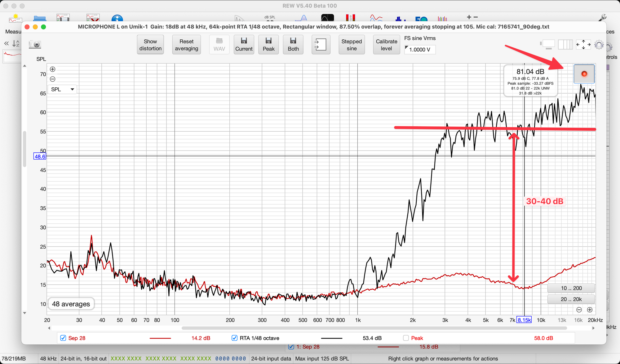This screenshot has width=620, height=364.
Task: Uncheck RTA 1/48 octave trace
Action: [235, 338]
